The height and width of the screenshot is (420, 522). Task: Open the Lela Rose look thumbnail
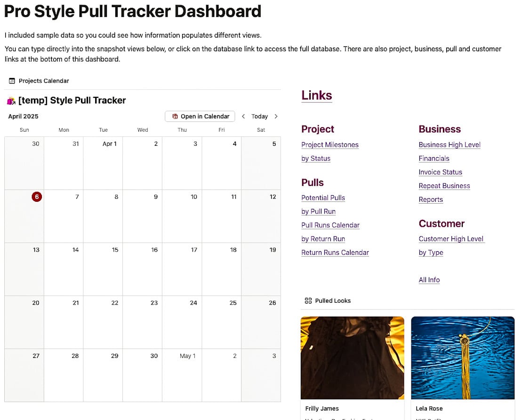pos(463,358)
